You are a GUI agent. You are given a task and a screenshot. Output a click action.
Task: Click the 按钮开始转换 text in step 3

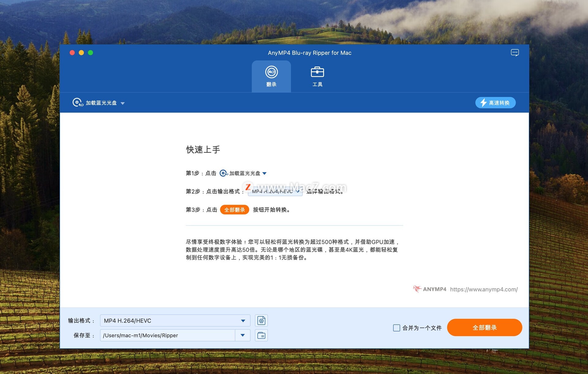(271, 210)
